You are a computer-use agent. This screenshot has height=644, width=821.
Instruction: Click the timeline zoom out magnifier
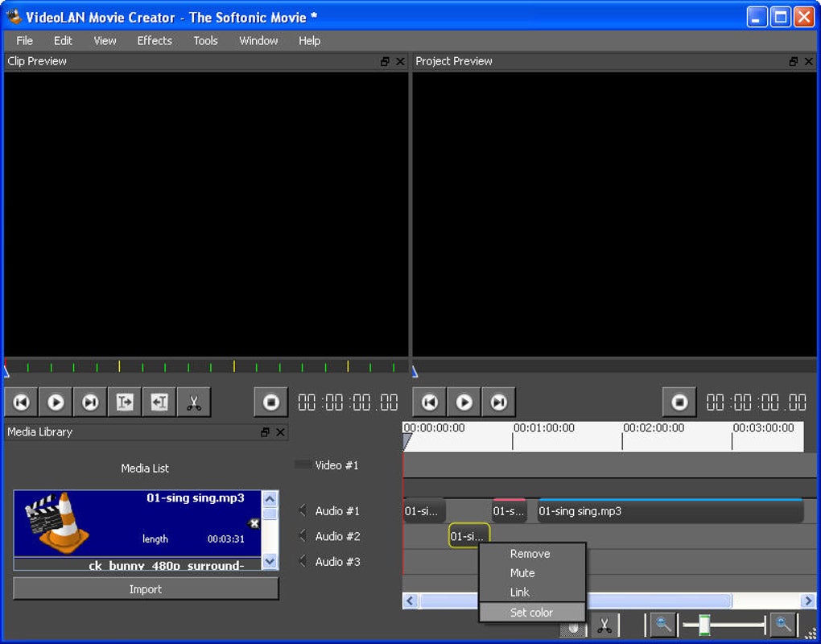pyautogui.click(x=662, y=625)
